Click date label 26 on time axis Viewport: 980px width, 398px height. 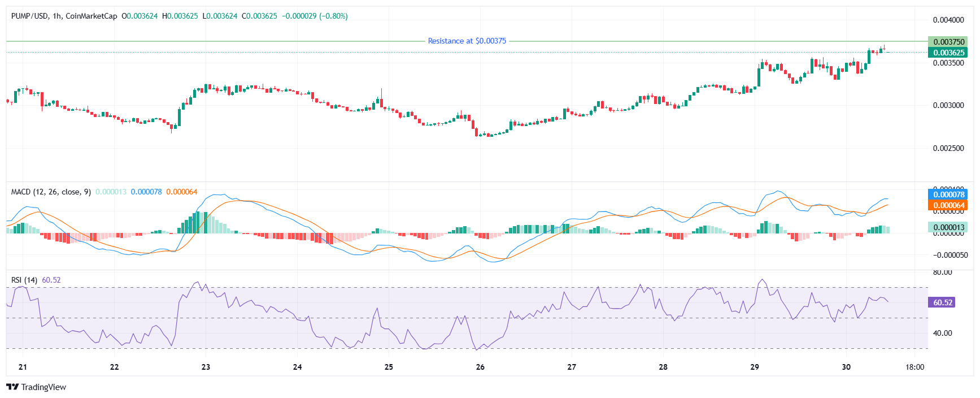480,367
